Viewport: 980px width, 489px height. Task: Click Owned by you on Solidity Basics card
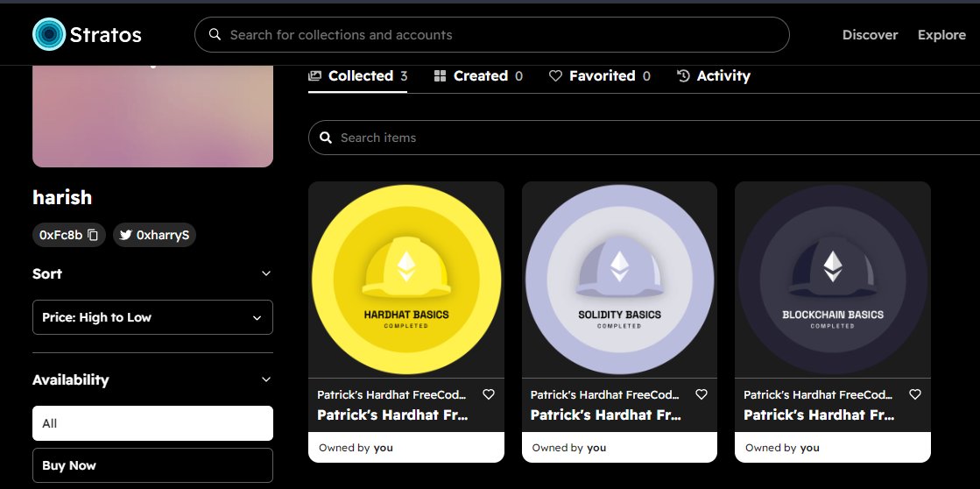coord(568,448)
